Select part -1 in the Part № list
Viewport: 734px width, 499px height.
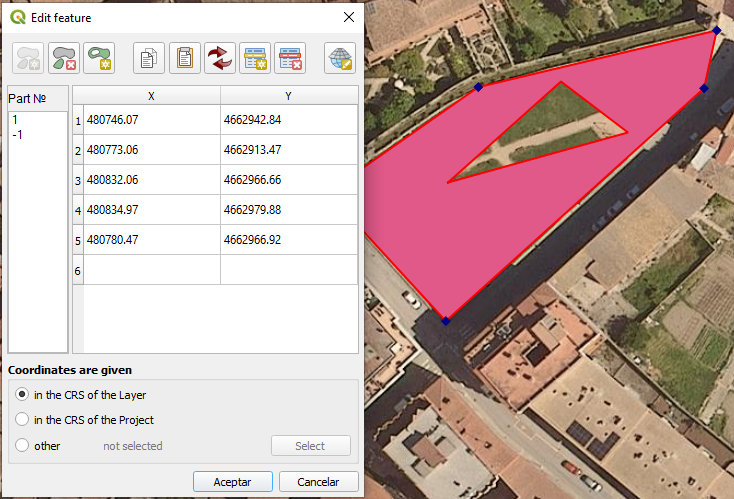[17, 134]
